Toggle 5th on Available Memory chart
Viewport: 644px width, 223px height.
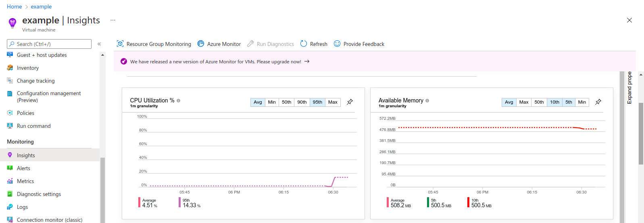(x=569, y=102)
